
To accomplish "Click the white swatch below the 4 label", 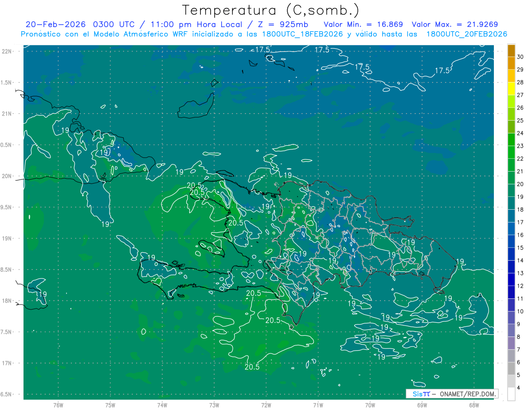I will 511,394.
